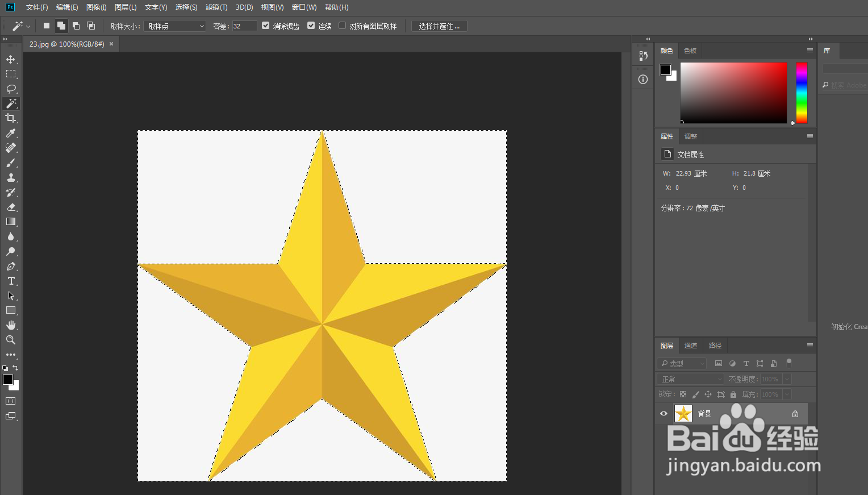The height and width of the screenshot is (495, 868).
Task: Click the rainbow hue slider
Action: click(x=802, y=93)
